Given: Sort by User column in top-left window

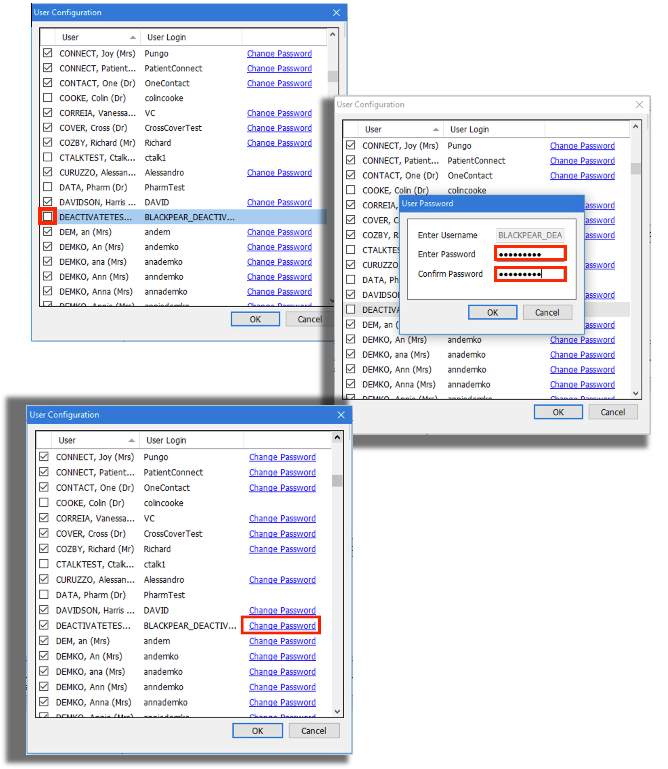Looking at the screenshot, I should (97, 37).
